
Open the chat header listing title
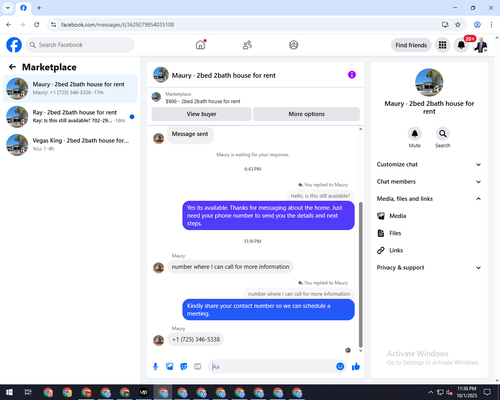click(224, 75)
